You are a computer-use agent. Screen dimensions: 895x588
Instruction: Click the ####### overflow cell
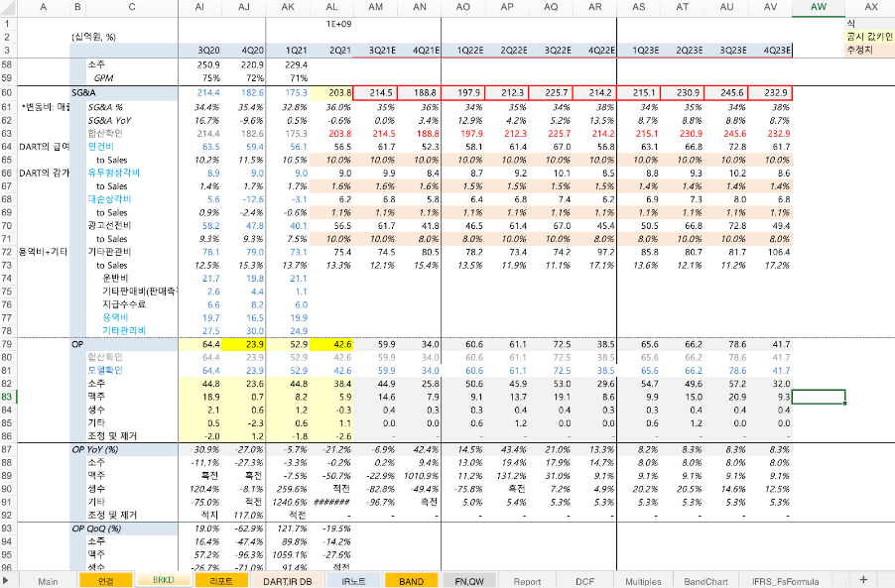coord(331,503)
